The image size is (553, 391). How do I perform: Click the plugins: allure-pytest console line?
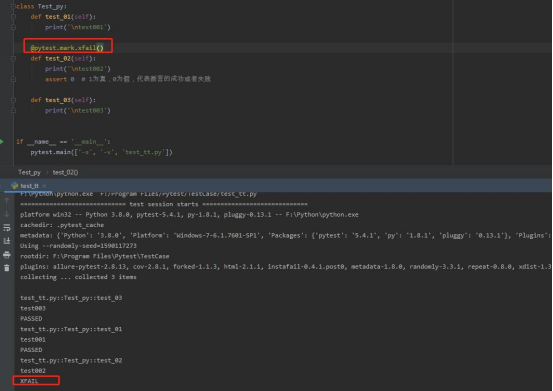coord(285,267)
